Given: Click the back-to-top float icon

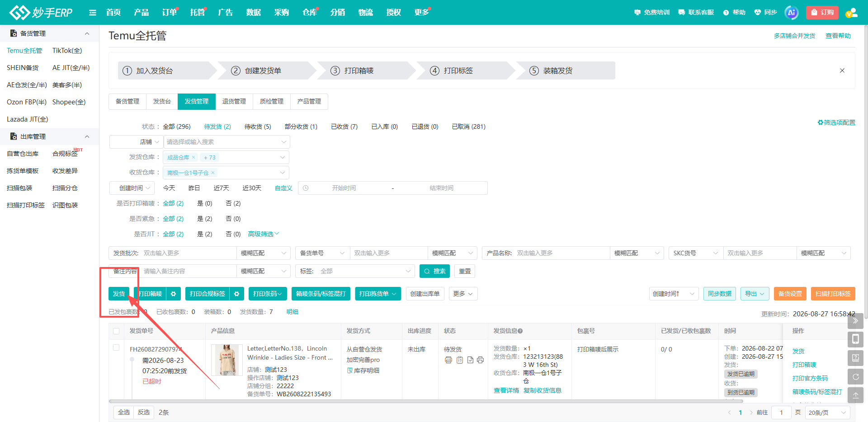Looking at the screenshot, I should point(855,395).
